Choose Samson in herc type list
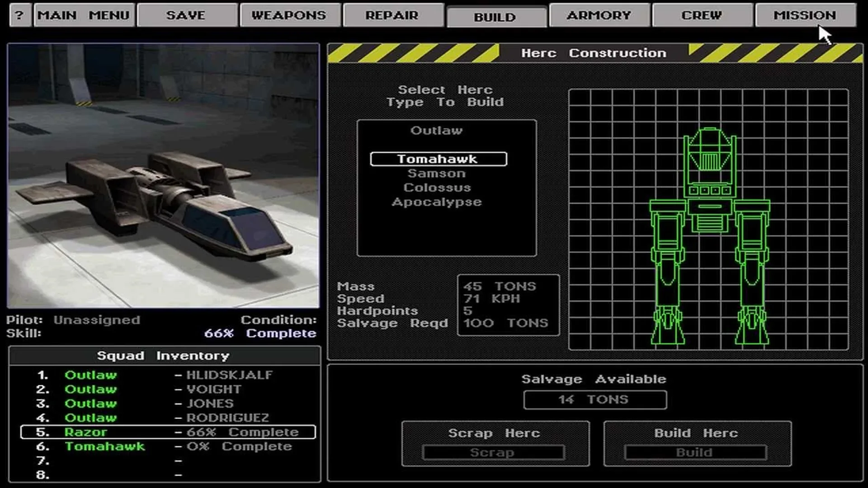This screenshot has width=868, height=488. pyautogui.click(x=437, y=174)
